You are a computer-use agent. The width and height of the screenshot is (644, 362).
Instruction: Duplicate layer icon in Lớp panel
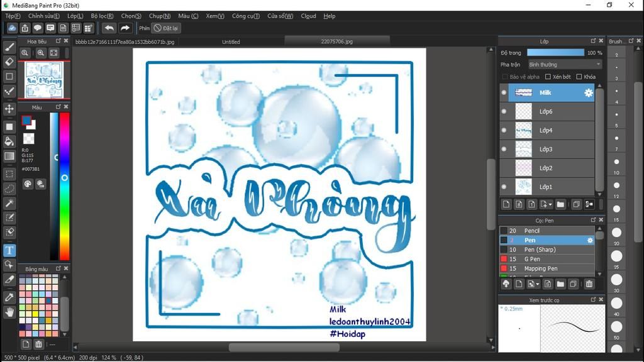[576, 204]
